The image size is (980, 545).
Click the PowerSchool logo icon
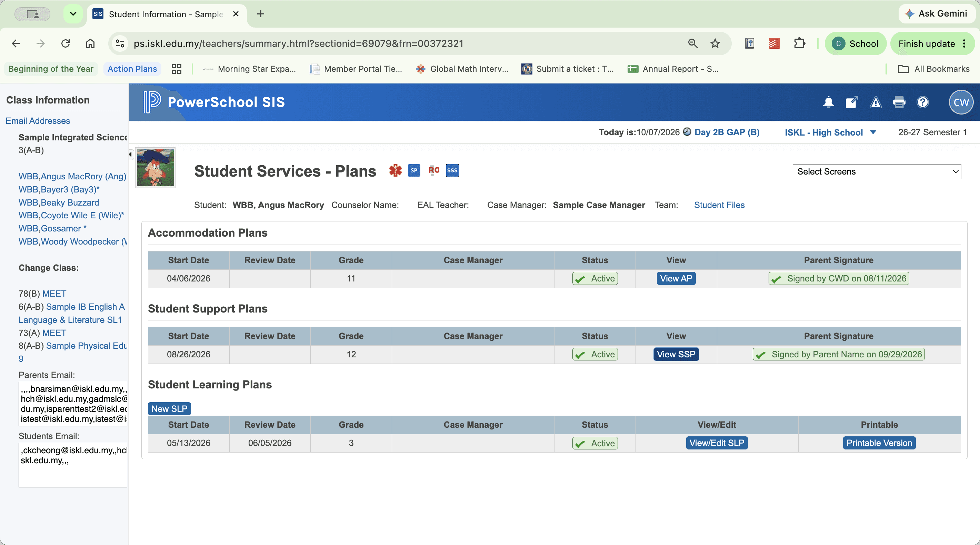(x=151, y=102)
